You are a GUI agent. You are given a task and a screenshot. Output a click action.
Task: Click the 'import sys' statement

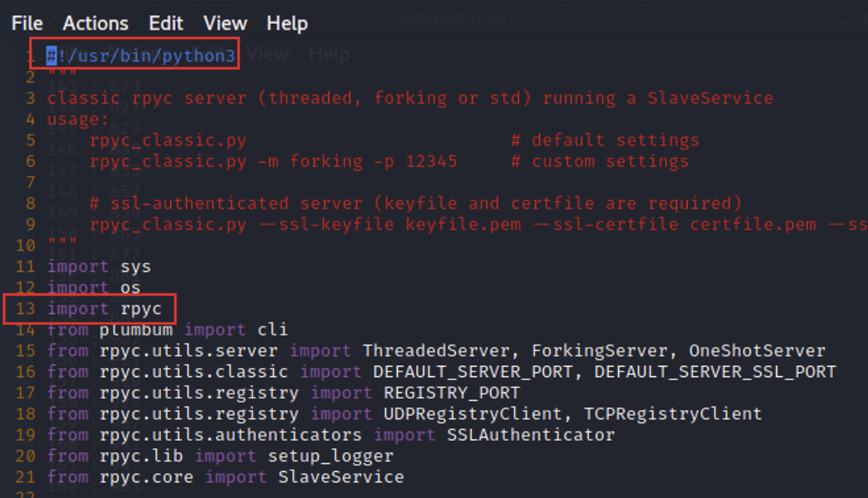pos(98,267)
